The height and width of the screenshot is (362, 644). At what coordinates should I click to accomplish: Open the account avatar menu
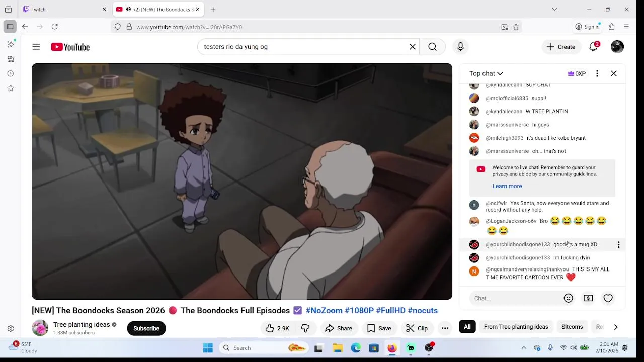pos(617,47)
